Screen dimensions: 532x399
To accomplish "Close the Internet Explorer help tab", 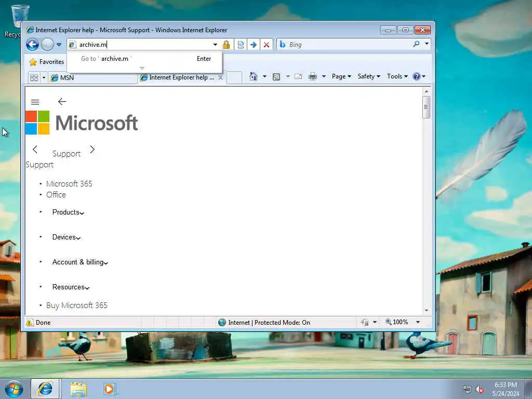I will pos(220,77).
